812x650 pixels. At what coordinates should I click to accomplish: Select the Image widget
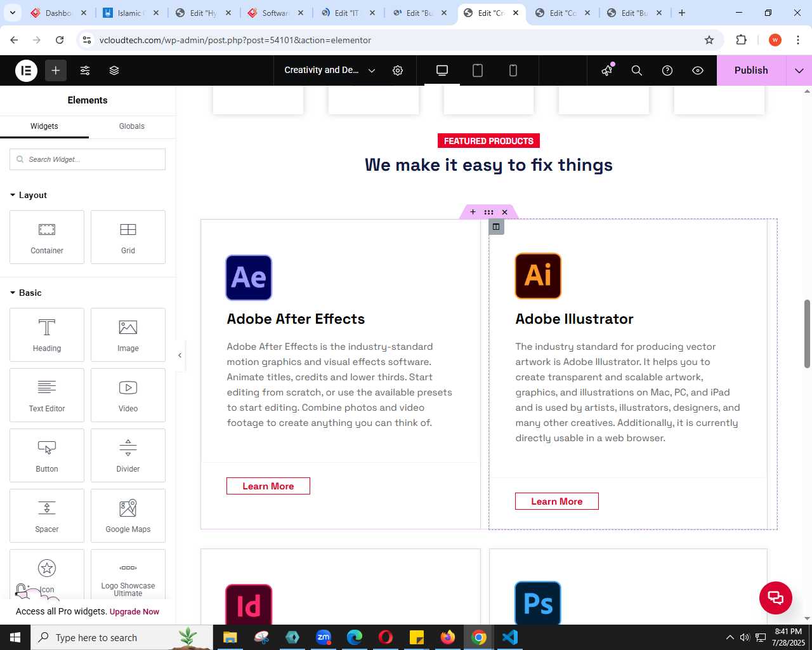coord(128,335)
